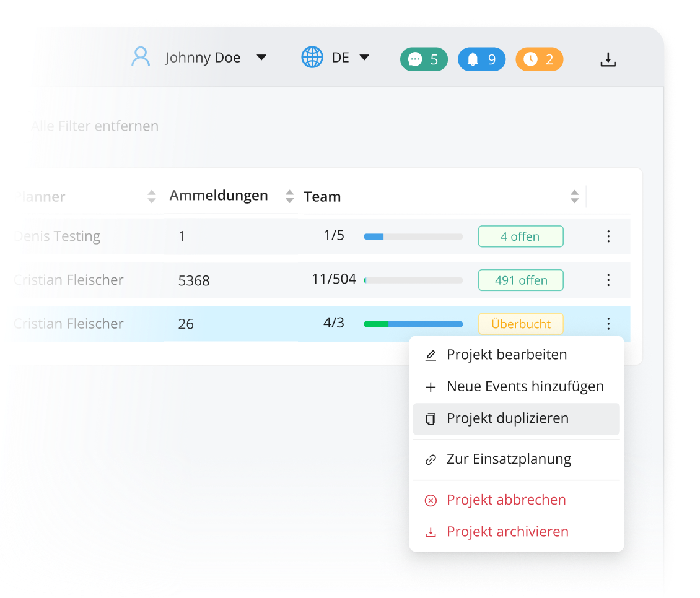Screen dimensions: 700x598
Task: Open the Johnny Doe account dropdown
Action: (262, 57)
